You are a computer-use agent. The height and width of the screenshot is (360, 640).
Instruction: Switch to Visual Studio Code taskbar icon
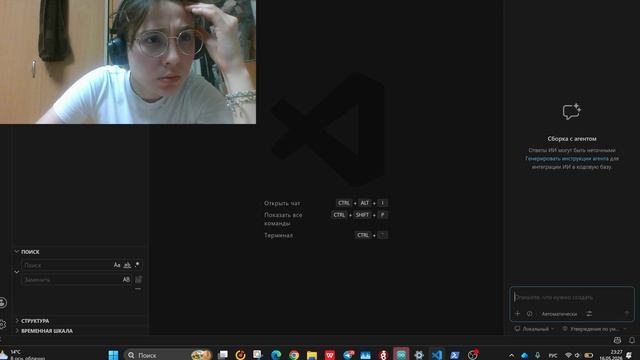[x=437, y=355]
